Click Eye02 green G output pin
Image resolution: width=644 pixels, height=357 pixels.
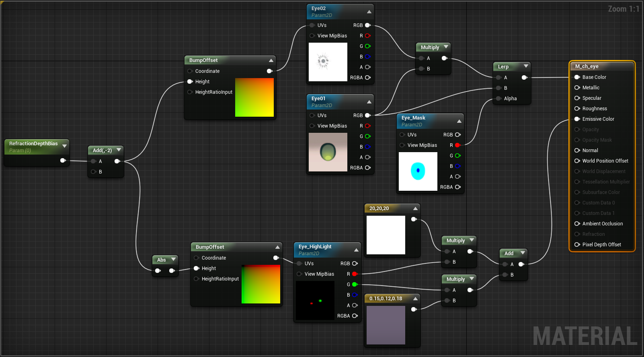pos(367,46)
